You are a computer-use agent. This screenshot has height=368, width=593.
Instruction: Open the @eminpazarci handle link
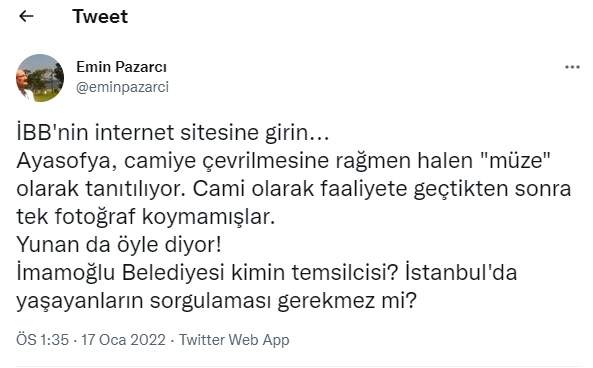(123, 87)
